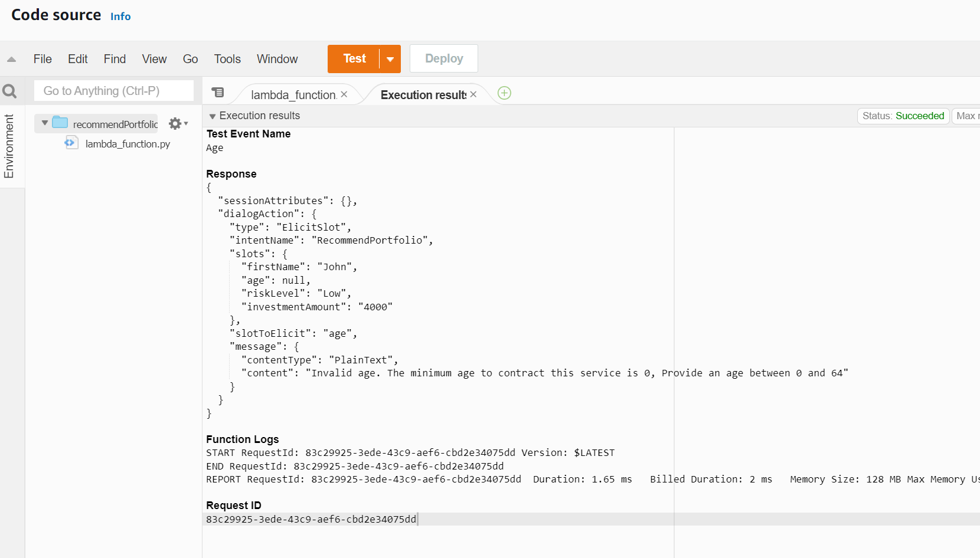Open the Info link beside Code source
Screen dimensions: 980x558
pos(120,17)
